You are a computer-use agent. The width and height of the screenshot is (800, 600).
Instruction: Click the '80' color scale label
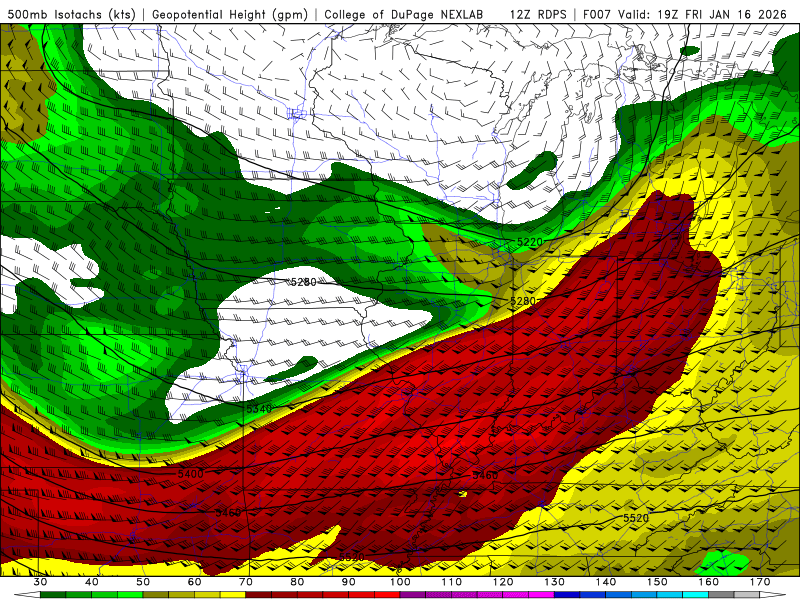(x=297, y=582)
